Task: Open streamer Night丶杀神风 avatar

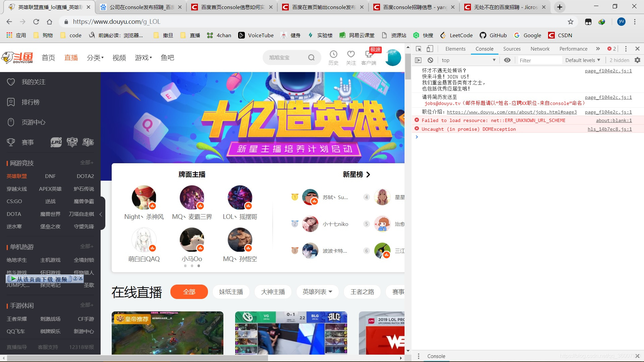Action: click(x=144, y=197)
